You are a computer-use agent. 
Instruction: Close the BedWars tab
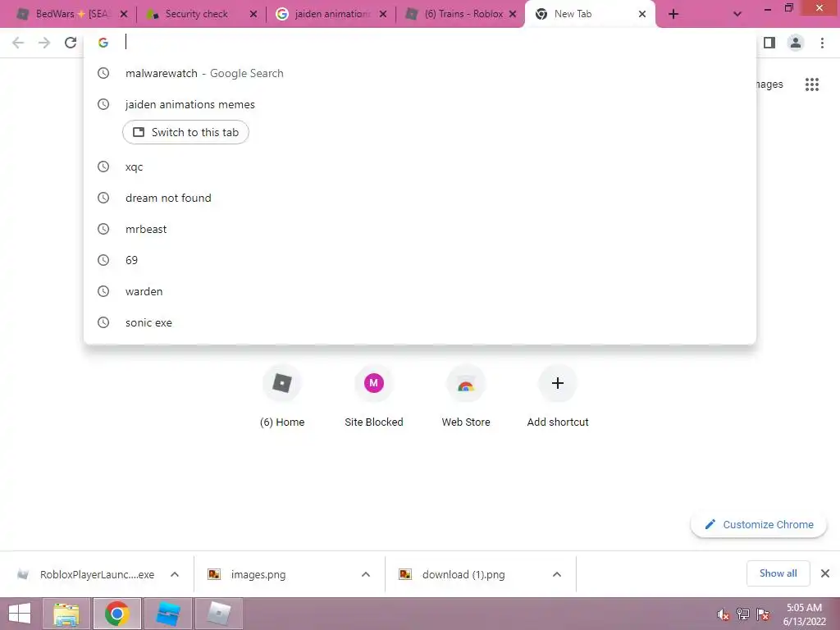click(124, 14)
